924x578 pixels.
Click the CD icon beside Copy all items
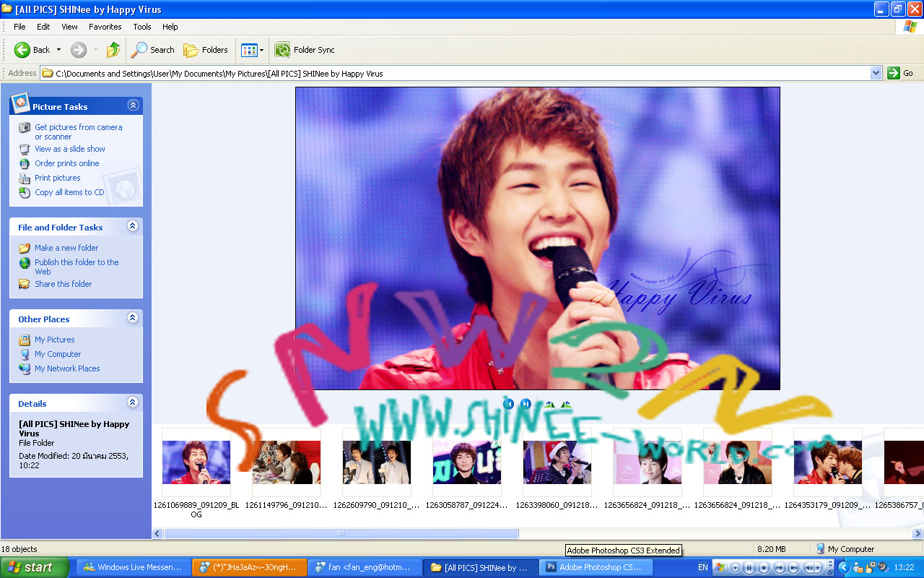click(x=25, y=192)
